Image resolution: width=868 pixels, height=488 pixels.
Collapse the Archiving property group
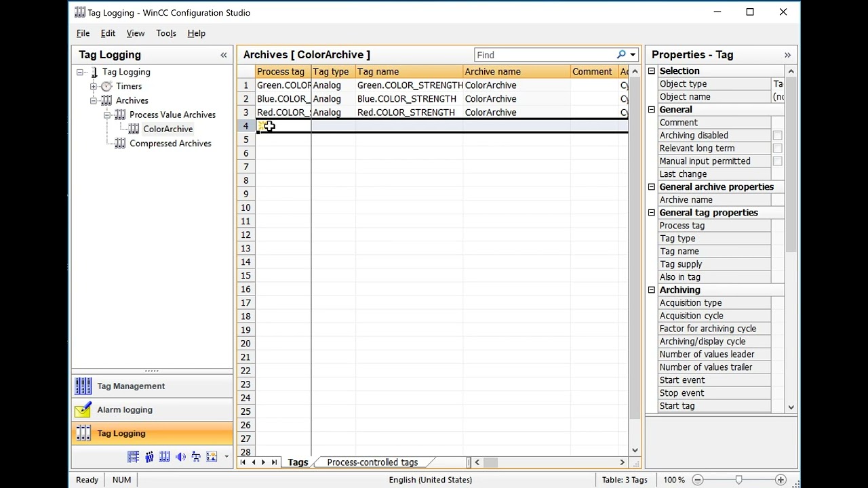coord(652,290)
